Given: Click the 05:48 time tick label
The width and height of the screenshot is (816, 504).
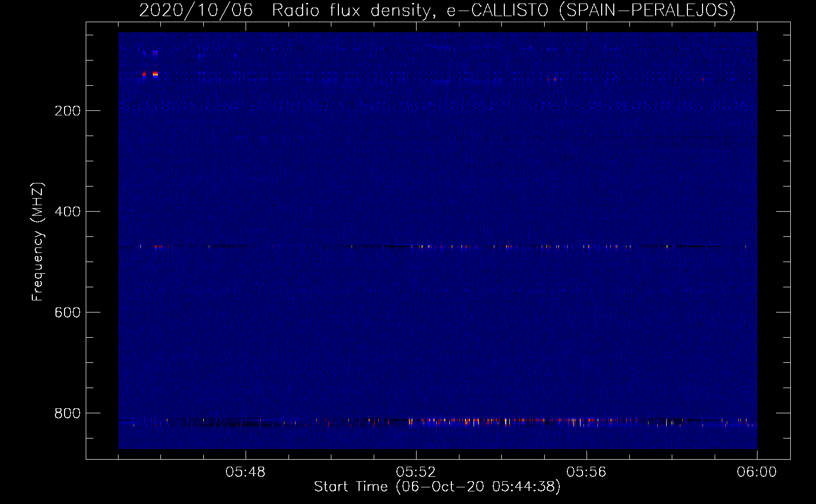Looking at the screenshot, I should click(x=246, y=472).
